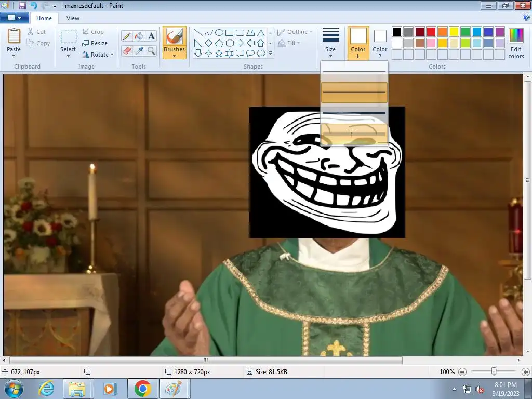Choose the Right arrow shape

[x=240, y=43]
